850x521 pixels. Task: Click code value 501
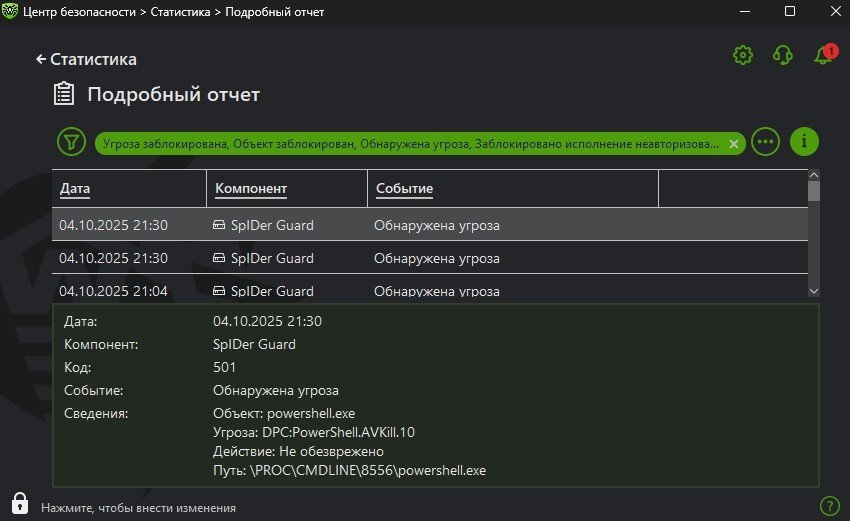[224, 367]
